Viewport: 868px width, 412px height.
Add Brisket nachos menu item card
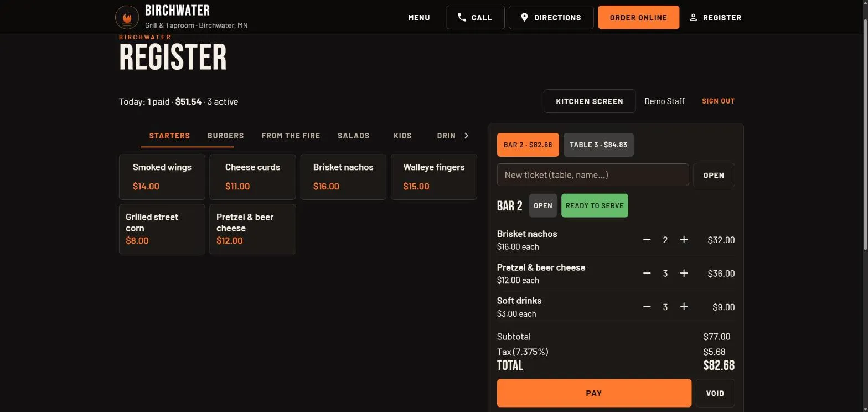tap(343, 177)
